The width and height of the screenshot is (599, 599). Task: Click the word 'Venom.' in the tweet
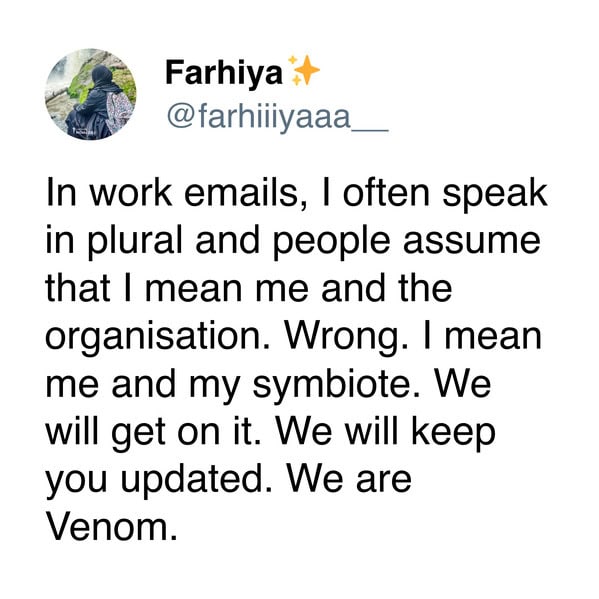(x=112, y=527)
